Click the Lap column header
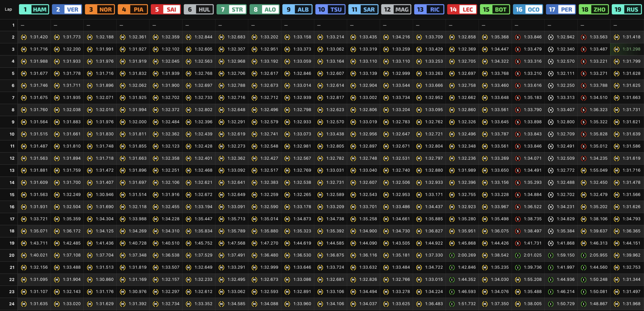Screen dimensions: 644x311 (x=8, y=9)
